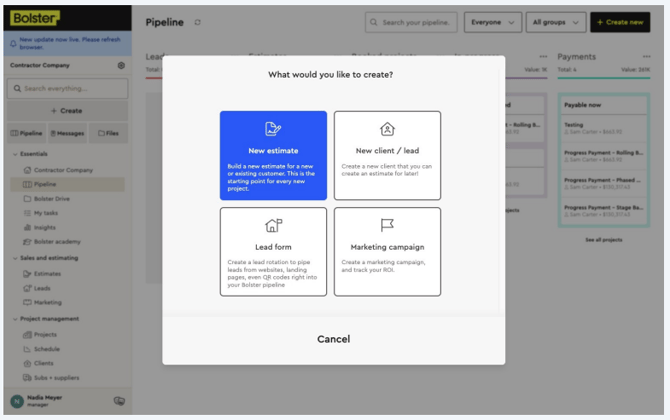Switch to the Files tab
The height and width of the screenshot is (420, 670).
coord(108,133)
